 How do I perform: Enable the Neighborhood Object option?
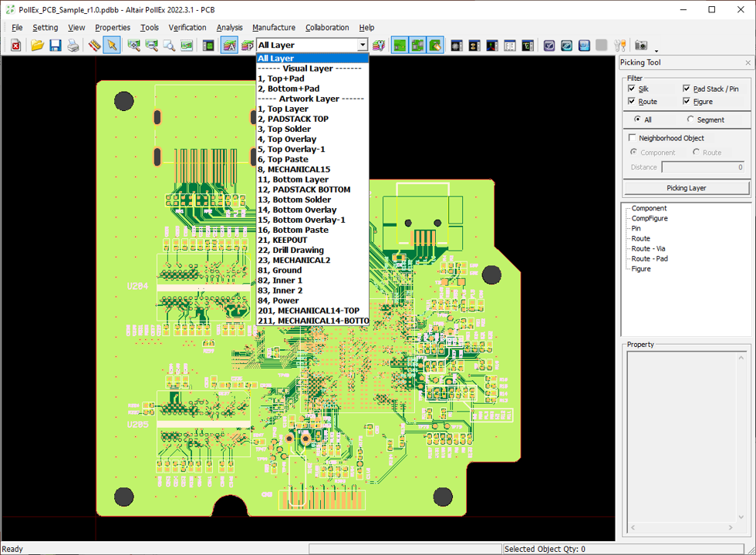click(x=633, y=137)
